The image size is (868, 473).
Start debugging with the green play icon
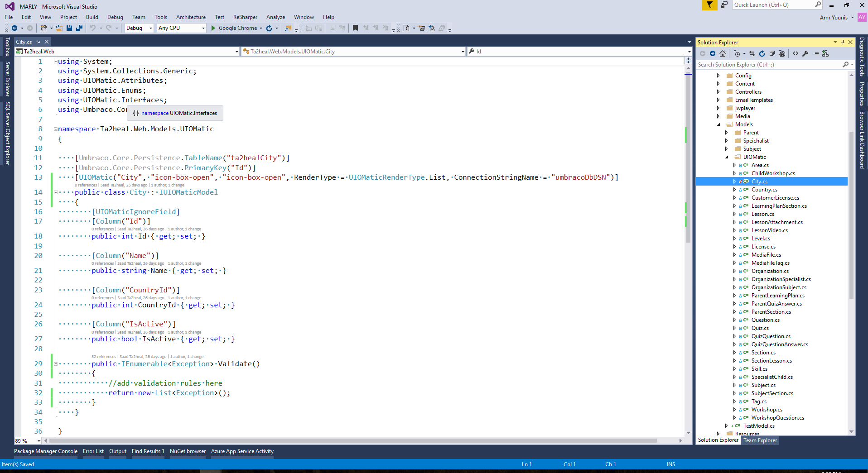(213, 28)
